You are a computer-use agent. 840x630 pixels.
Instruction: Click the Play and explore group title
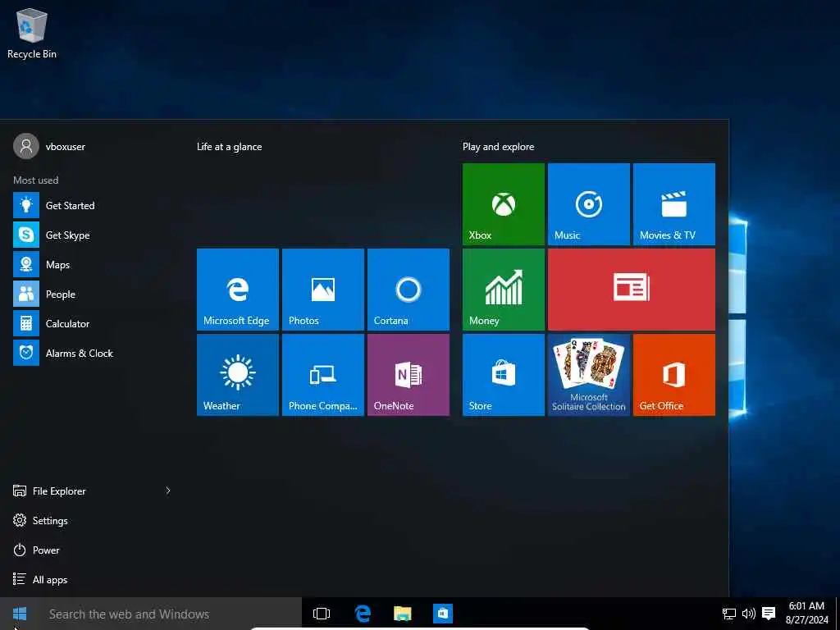coord(498,147)
